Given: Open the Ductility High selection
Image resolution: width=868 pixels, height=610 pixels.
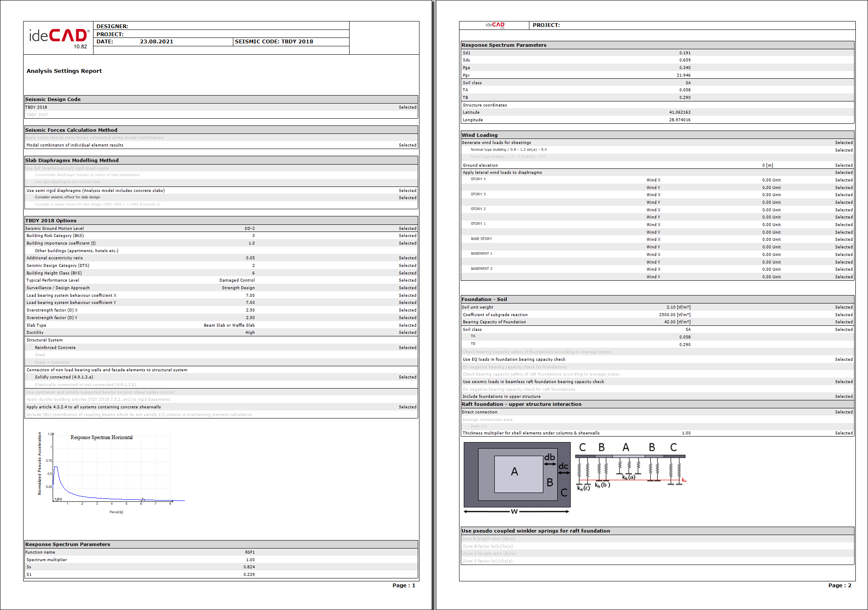Looking at the screenshot, I should click(x=250, y=332).
